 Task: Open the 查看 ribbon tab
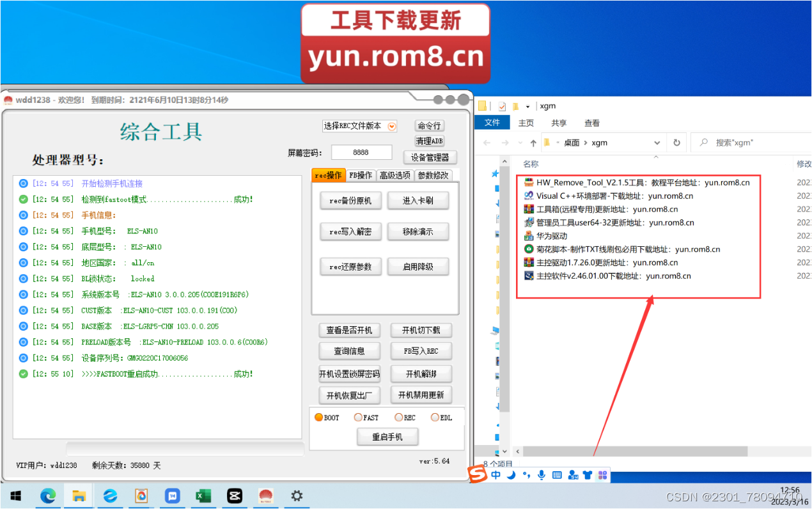(x=592, y=123)
